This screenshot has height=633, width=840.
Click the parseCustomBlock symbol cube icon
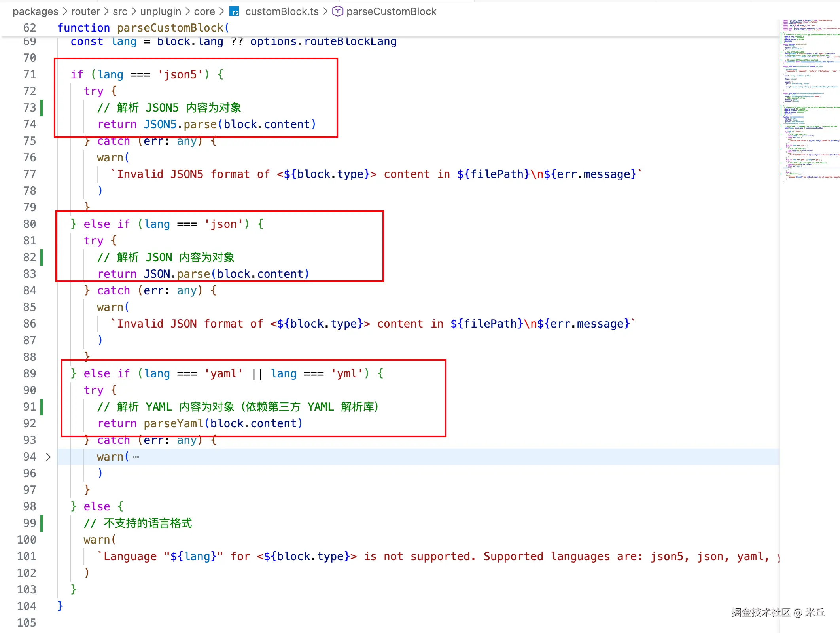click(337, 11)
